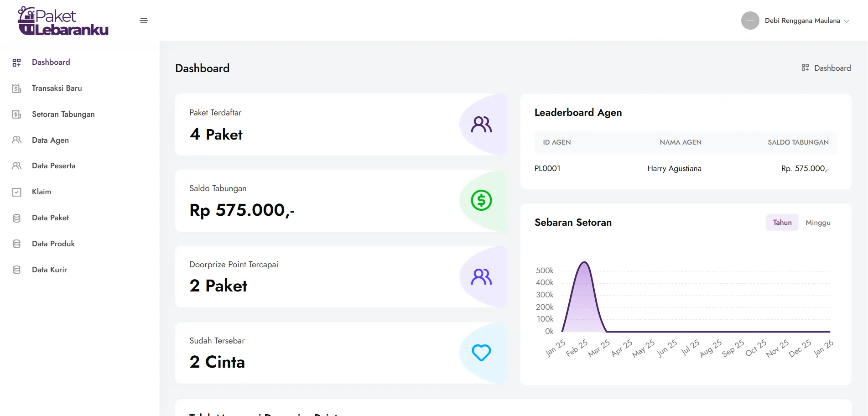Click the hamburger menu icon to collapse sidebar
The image size is (868, 416).
[144, 21]
